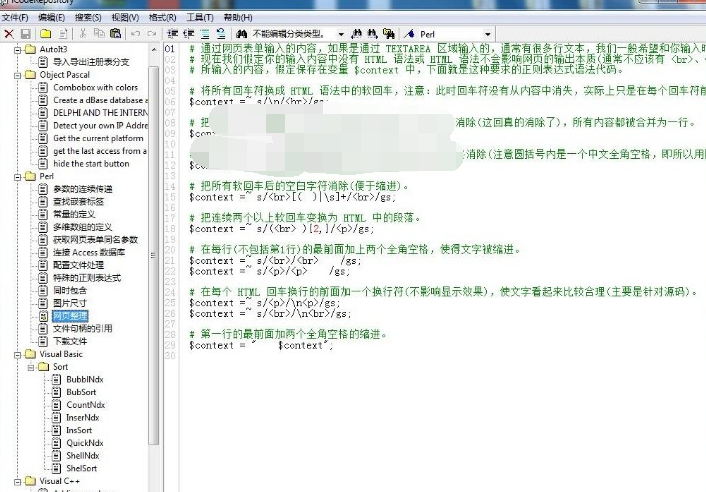Image resolution: width=706 pixels, height=492 pixels.
Task: Click the Paste clipboard icon
Action: (x=115, y=33)
